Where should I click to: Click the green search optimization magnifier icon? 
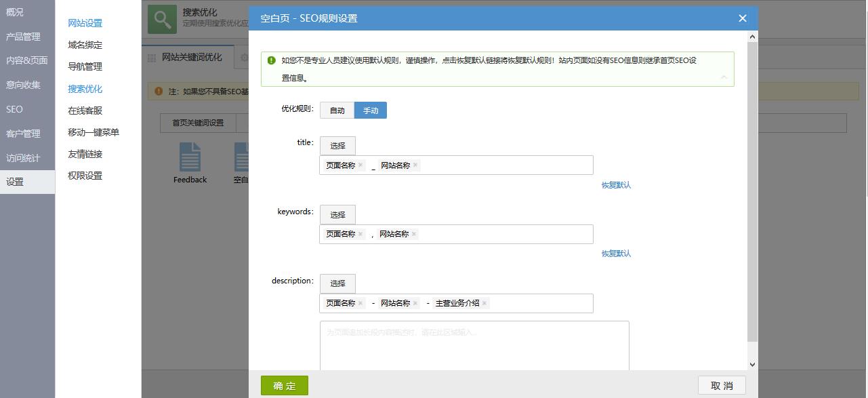pos(163,20)
